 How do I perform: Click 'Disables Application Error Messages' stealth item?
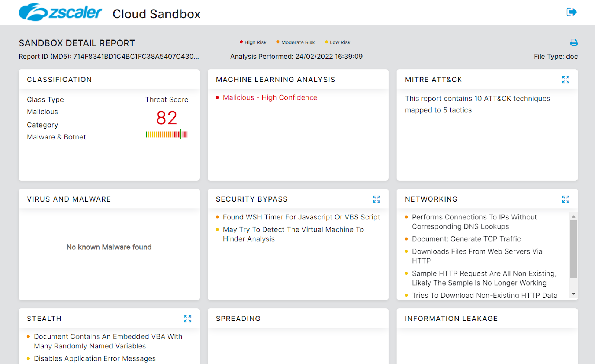coord(95,358)
